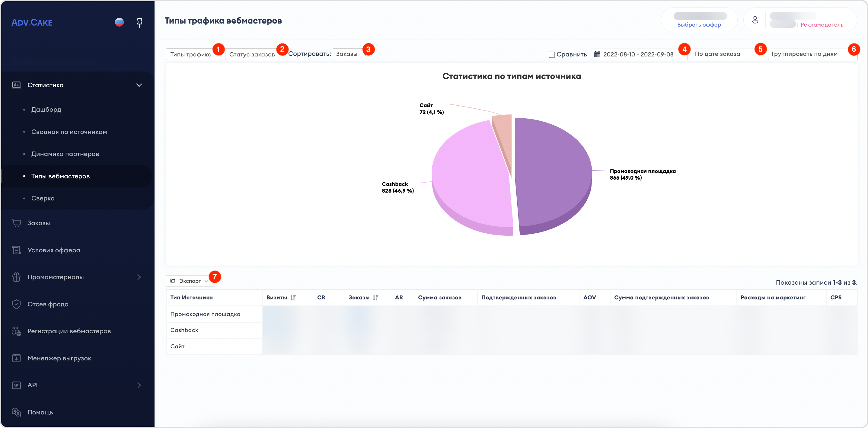Open Отсев фрода section
868x428 pixels.
pos(48,304)
